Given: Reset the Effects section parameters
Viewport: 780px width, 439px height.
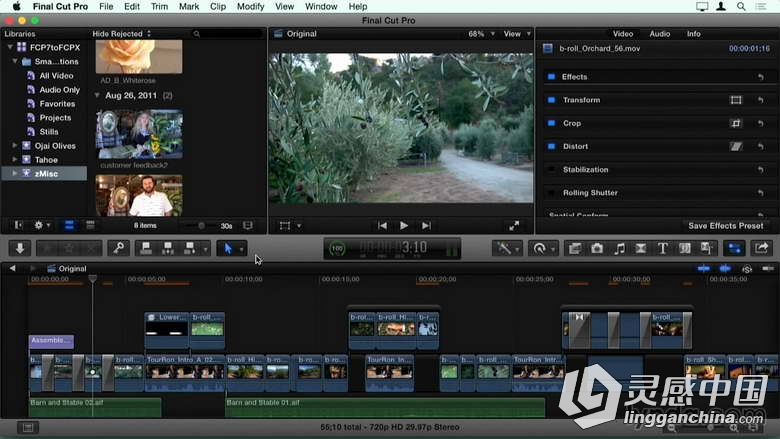Looking at the screenshot, I should [x=761, y=77].
